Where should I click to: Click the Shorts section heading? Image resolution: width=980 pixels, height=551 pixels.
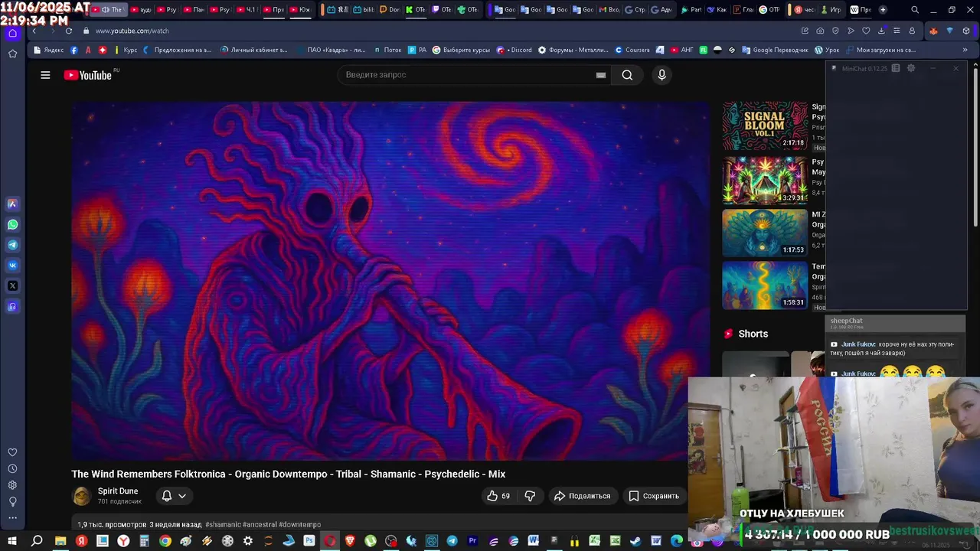click(753, 334)
